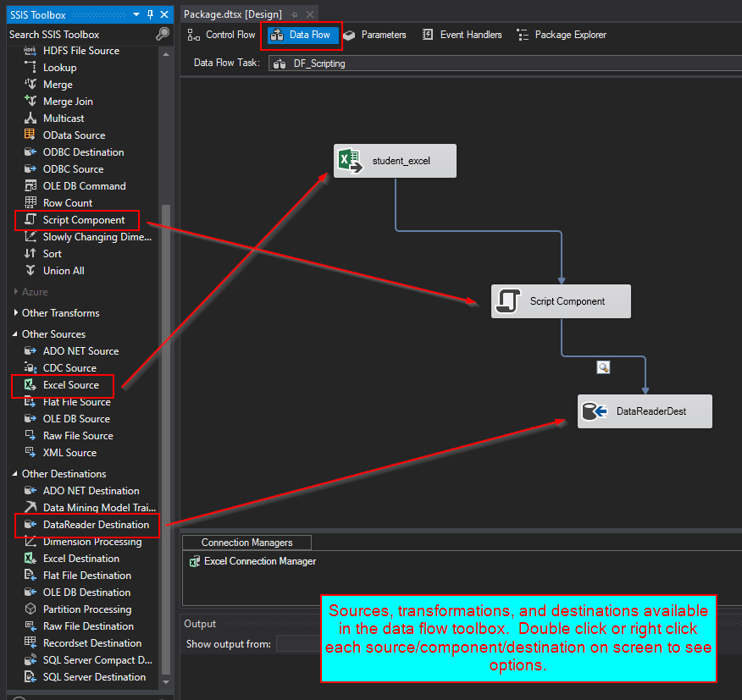Select the Data Mining Model Training icon
This screenshot has width=742, height=700.
(x=30, y=507)
